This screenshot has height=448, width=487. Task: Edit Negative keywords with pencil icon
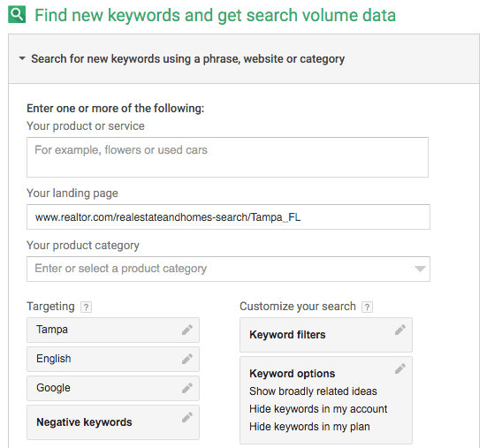(x=187, y=417)
